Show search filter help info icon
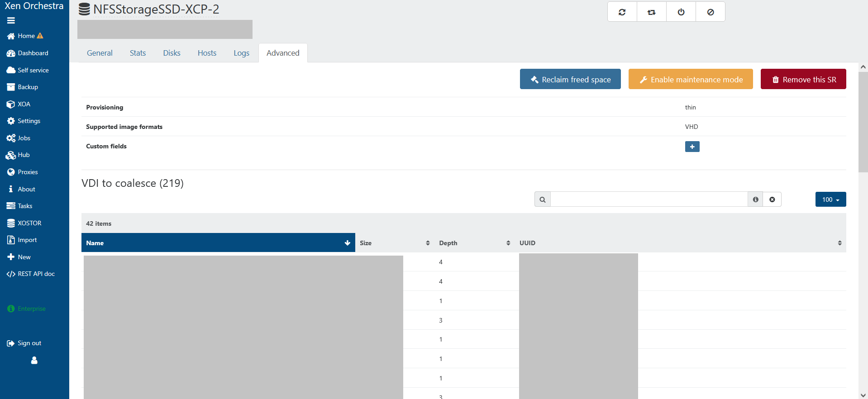 755,199
